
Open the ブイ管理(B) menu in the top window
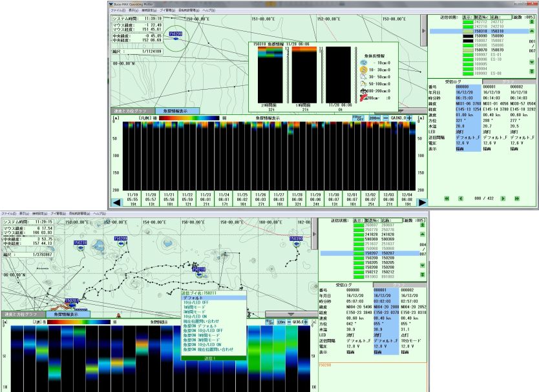click(x=169, y=12)
